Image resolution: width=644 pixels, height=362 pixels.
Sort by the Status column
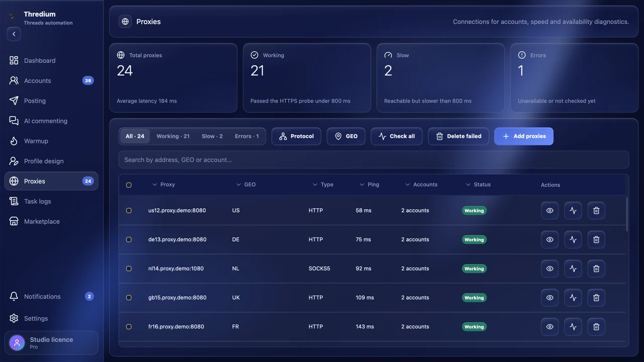[478, 185]
